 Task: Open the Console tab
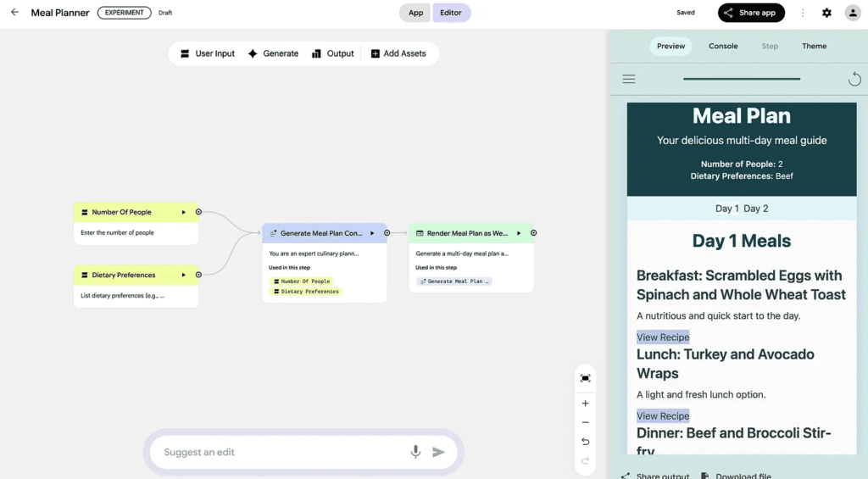723,46
